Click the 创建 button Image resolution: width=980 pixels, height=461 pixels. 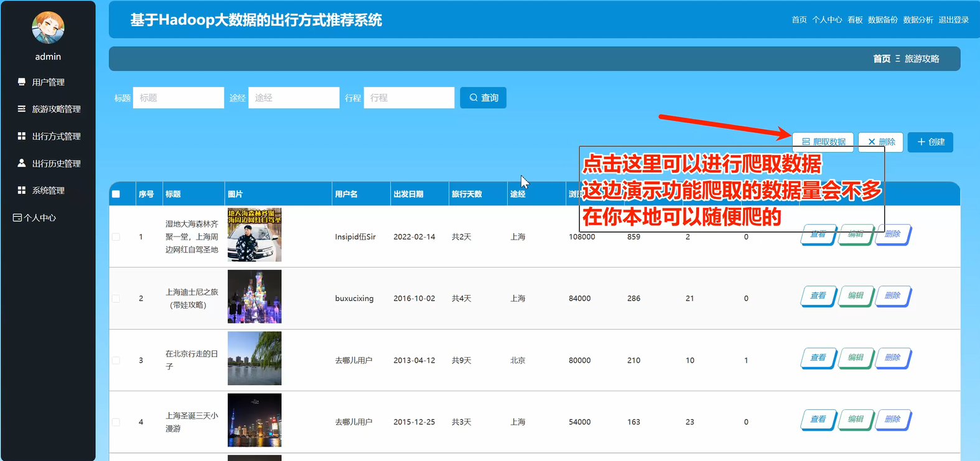pos(930,142)
